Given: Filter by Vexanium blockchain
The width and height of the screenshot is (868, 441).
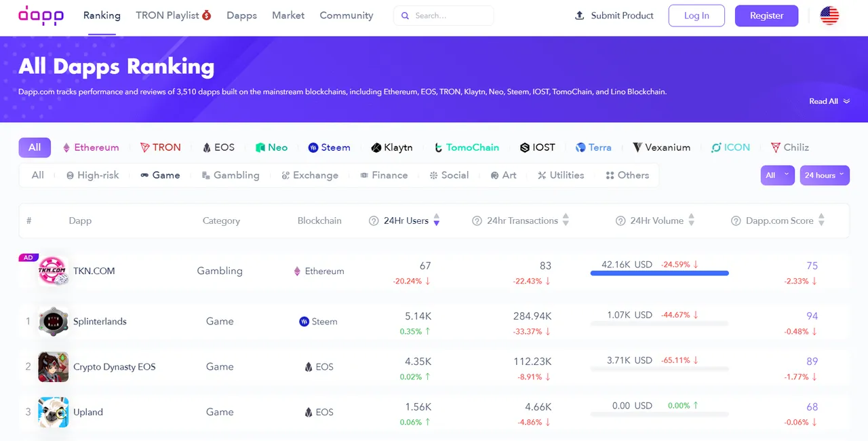Looking at the screenshot, I should click(661, 147).
